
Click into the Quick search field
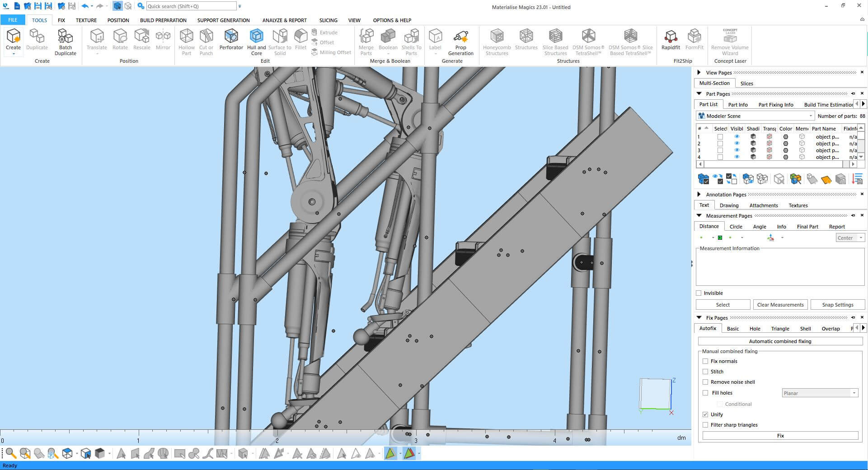click(191, 6)
